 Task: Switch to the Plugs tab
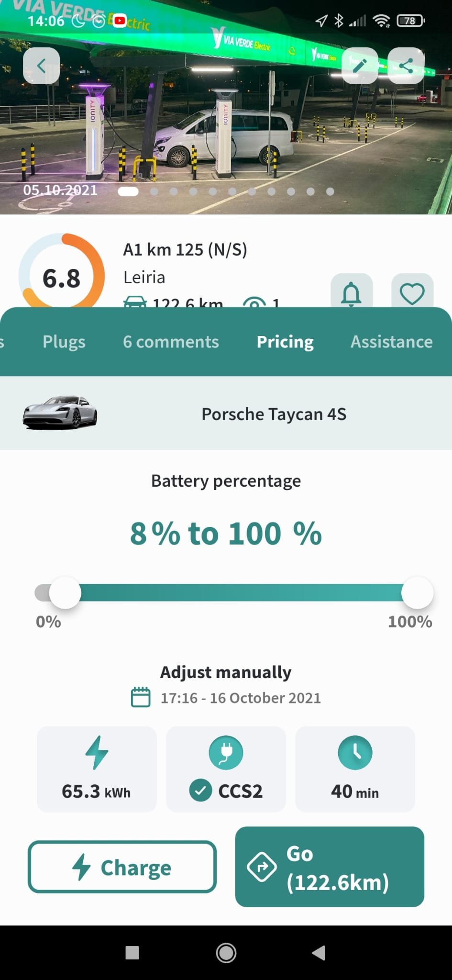click(64, 342)
